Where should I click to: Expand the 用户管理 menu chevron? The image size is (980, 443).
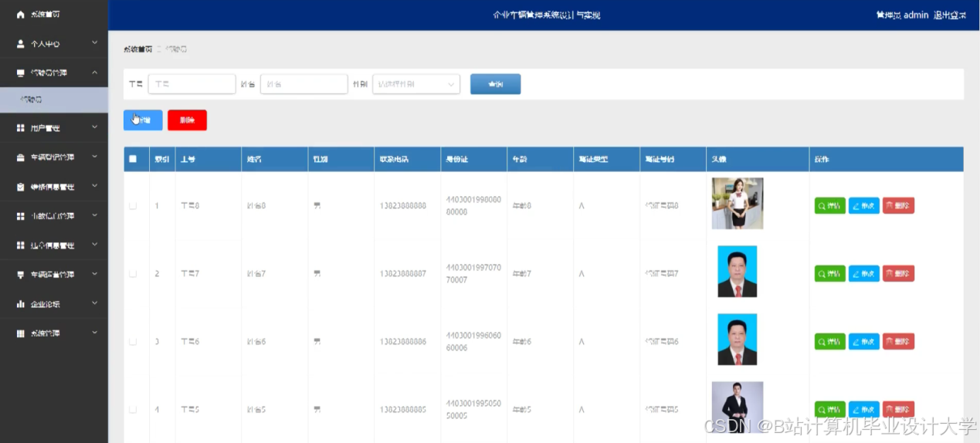coord(94,127)
